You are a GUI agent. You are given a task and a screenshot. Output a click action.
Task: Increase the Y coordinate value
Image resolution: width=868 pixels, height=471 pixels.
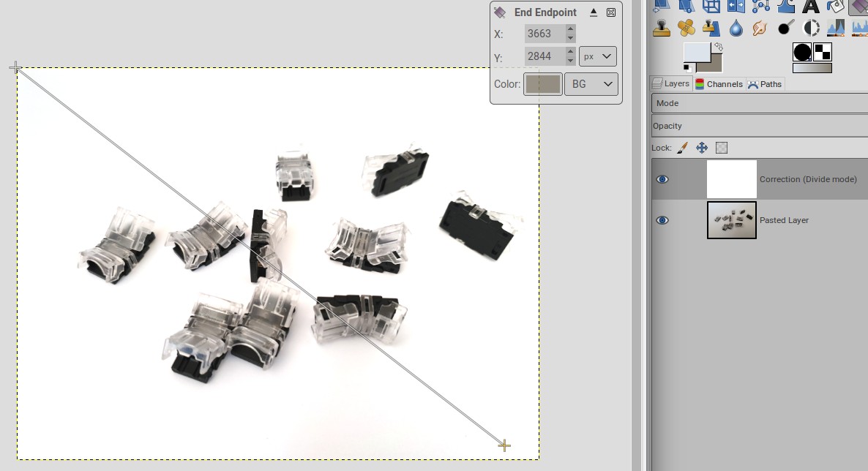[x=571, y=51]
